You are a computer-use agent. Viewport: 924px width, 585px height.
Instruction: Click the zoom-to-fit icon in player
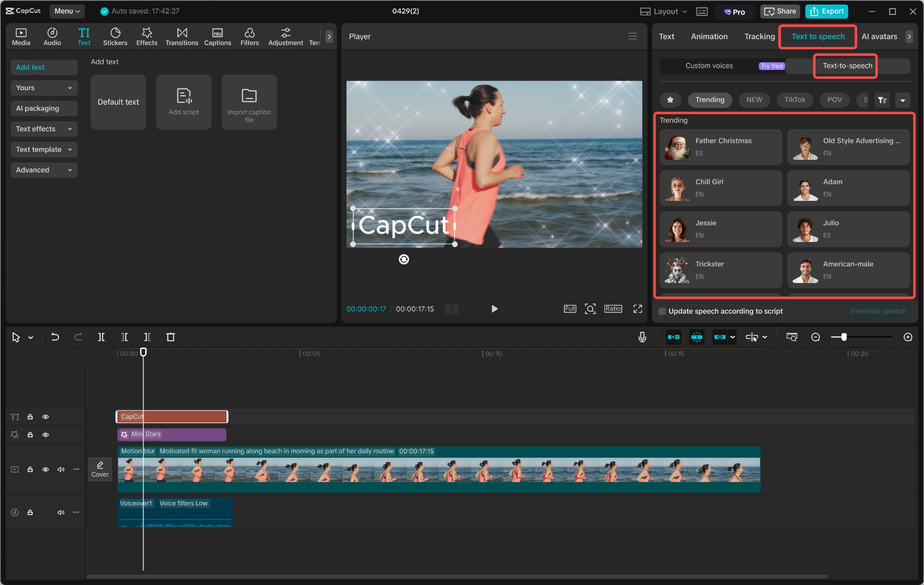[590, 309]
